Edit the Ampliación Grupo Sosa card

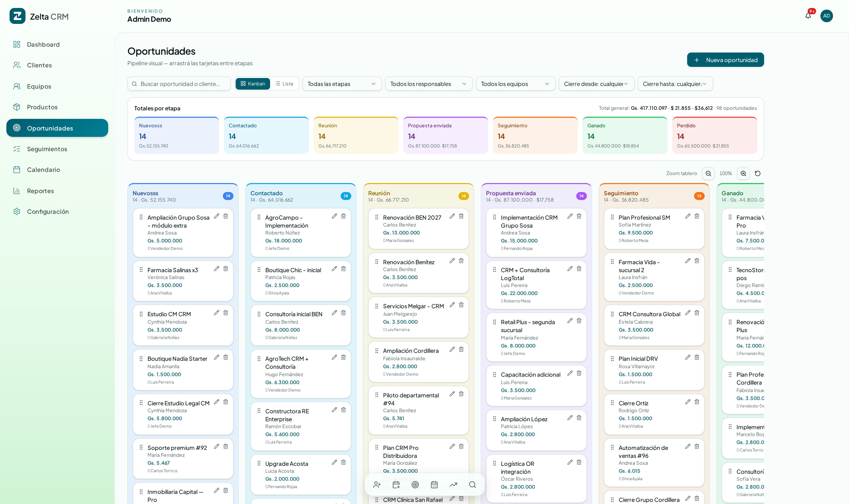(216, 216)
